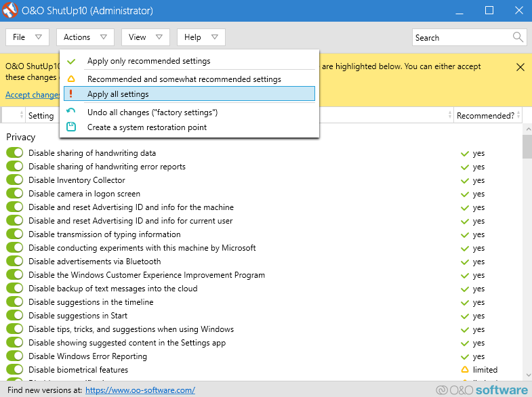The image size is (532, 397).
Task: Toggle Disable suggestions in the timeline
Action: [15, 301]
